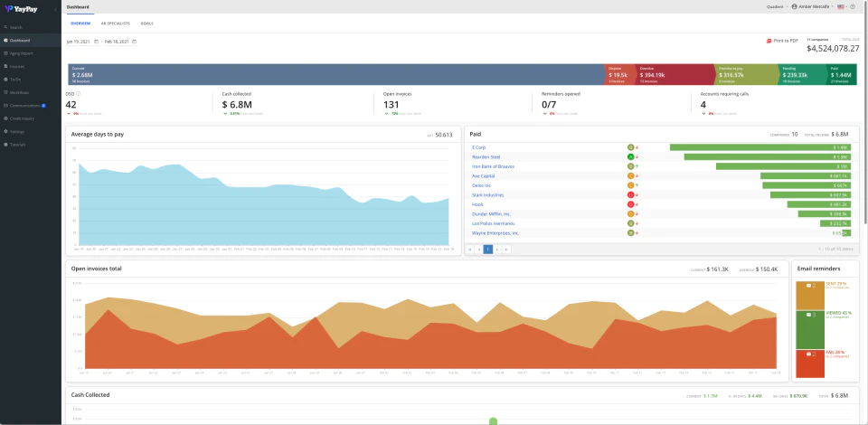Open the E Corp company link
Image resolution: width=868 pixels, height=425 pixels.
pos(477,147)
